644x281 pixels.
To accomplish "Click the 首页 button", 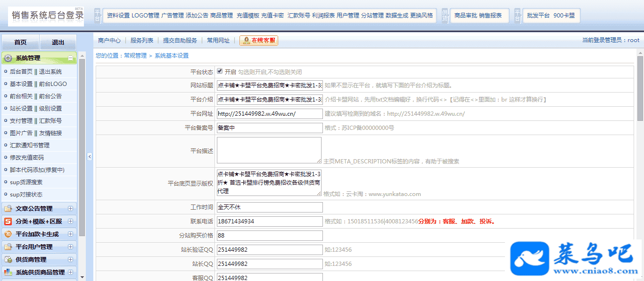I will click(x=20, y=43).
